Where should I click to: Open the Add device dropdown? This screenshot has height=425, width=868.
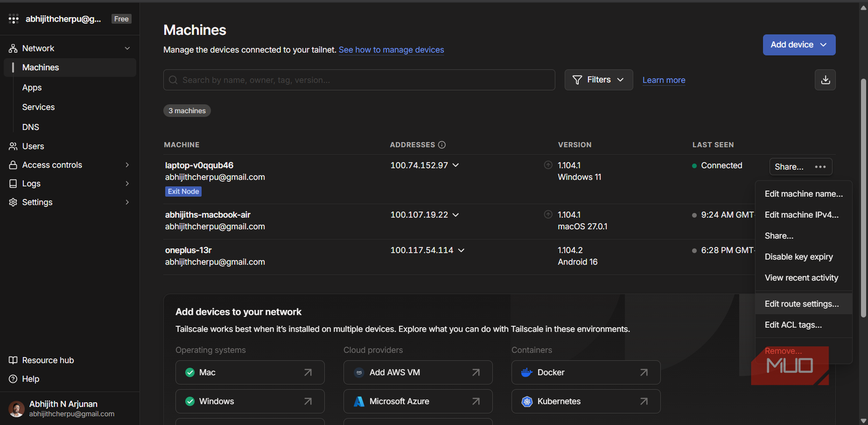799,45
